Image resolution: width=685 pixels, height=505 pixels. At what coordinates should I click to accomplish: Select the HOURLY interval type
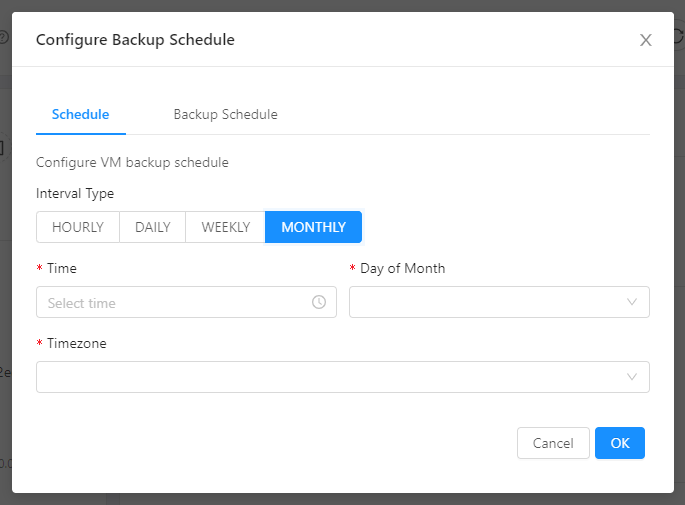(78, 227)
